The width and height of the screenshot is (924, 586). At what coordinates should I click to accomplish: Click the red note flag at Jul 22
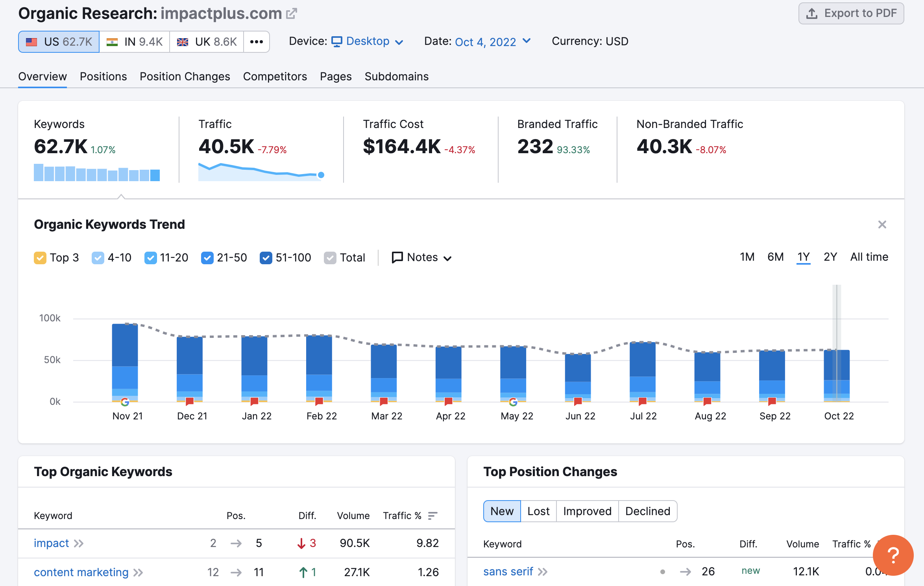[643, 401]
